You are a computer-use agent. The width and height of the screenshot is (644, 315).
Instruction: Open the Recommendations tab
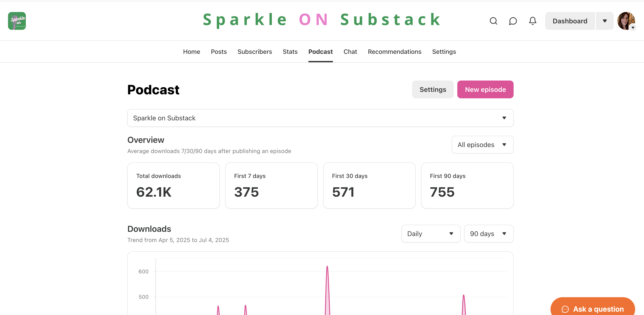[394, 52]
